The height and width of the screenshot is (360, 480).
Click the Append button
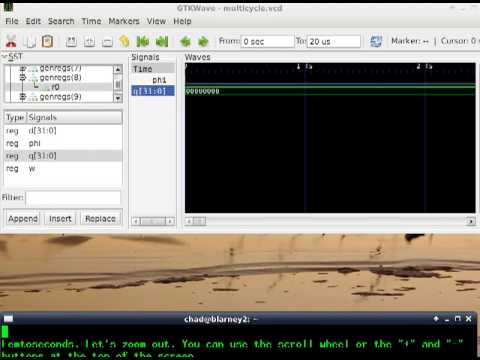23,219
